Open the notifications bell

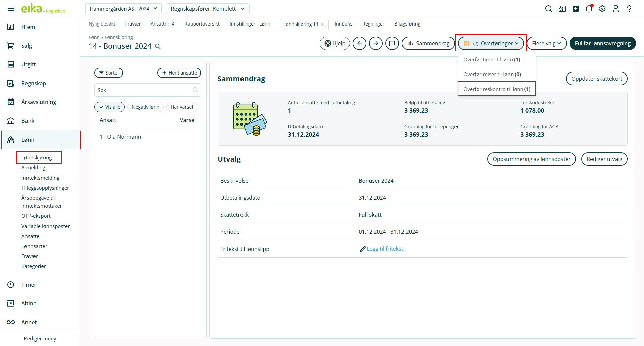coord(589,9)
